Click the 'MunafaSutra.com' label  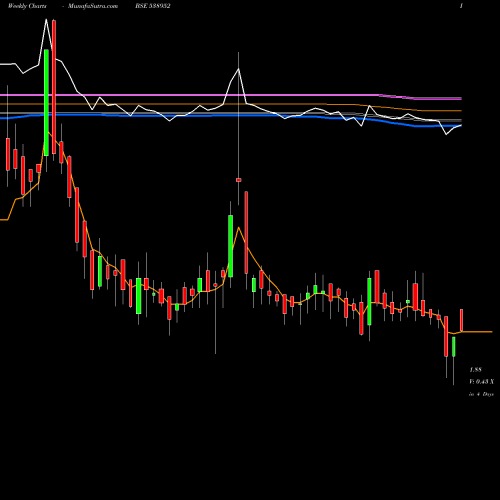(x=93, y=6)
